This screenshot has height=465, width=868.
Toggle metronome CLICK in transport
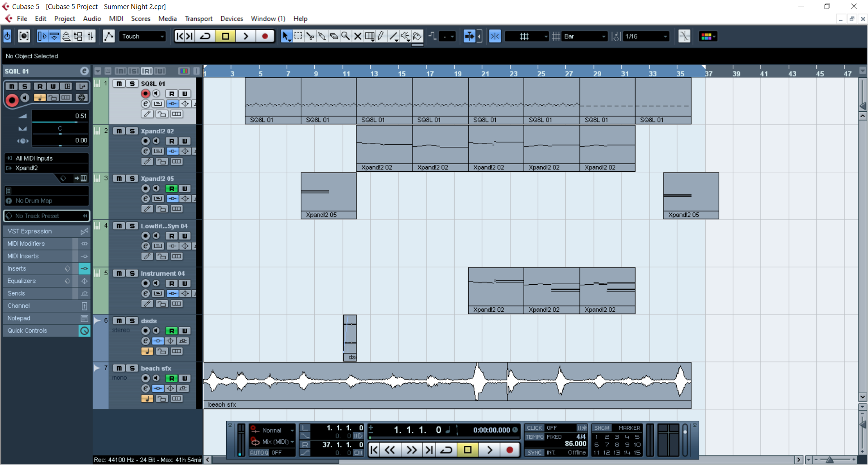click(x=534, y=428)
